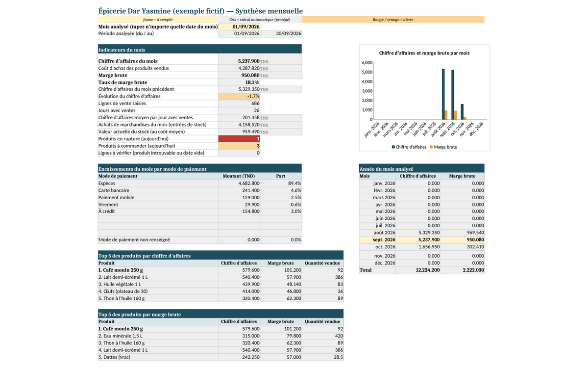
Task: Select the 'À crédit' amount 154.800
Action: (239, 211)
